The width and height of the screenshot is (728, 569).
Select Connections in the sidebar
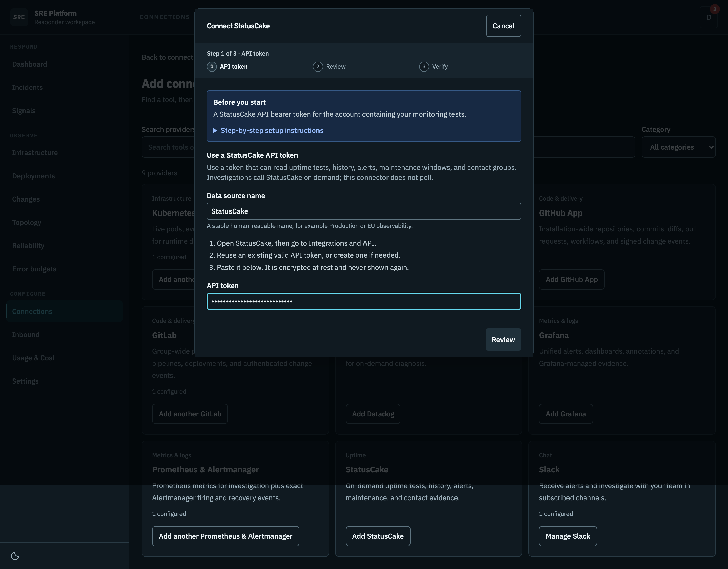[x=64, y=312]
